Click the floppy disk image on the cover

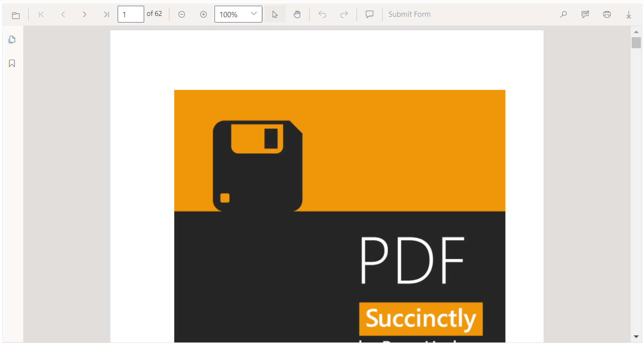[x=257, y=166]
